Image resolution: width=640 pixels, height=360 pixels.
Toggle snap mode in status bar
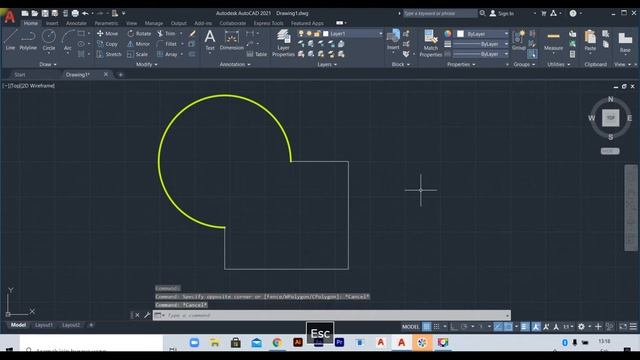pos(436,327)
